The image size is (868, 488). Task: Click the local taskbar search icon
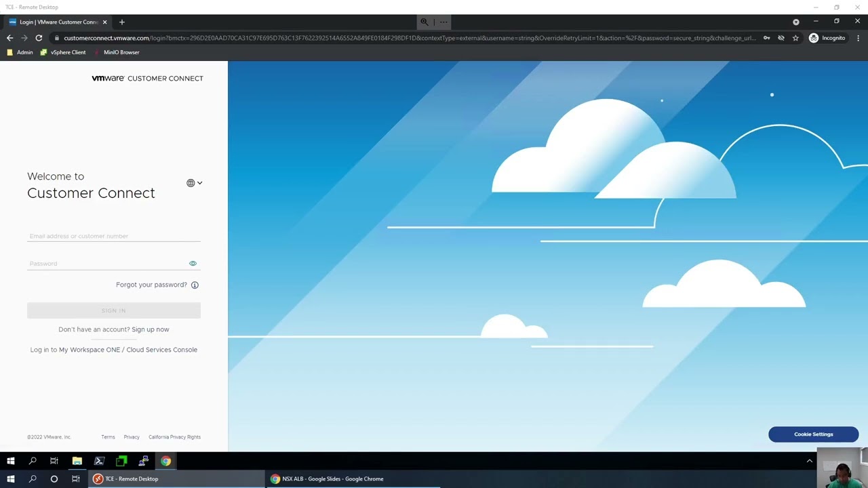click(33, 479)
